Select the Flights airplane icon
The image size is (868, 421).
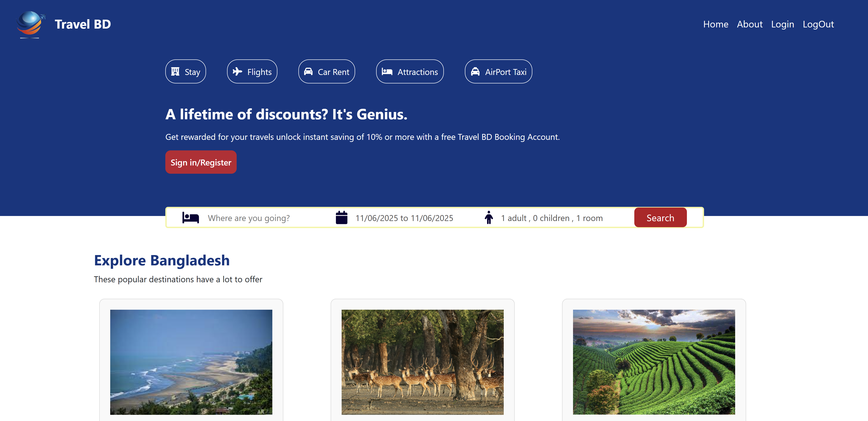pos(238,71)
